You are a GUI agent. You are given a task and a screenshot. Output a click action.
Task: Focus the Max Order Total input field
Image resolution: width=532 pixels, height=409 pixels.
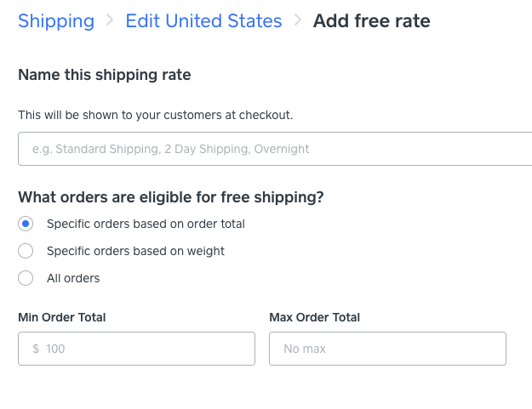click(x=387, y=349)
